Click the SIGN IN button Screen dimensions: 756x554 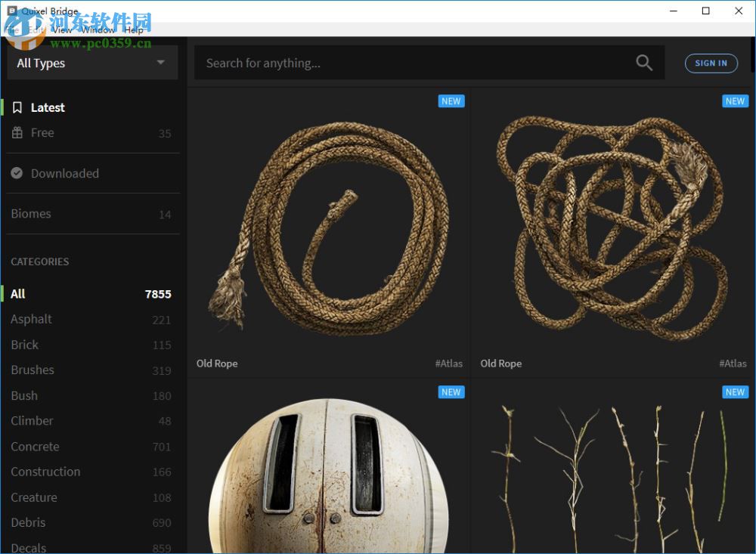tap(711, 63)
